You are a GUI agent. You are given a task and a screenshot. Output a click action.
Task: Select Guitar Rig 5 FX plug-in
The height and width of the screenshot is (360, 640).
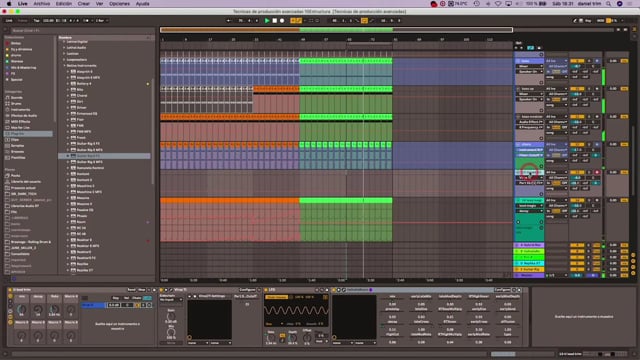pos(88,144)
